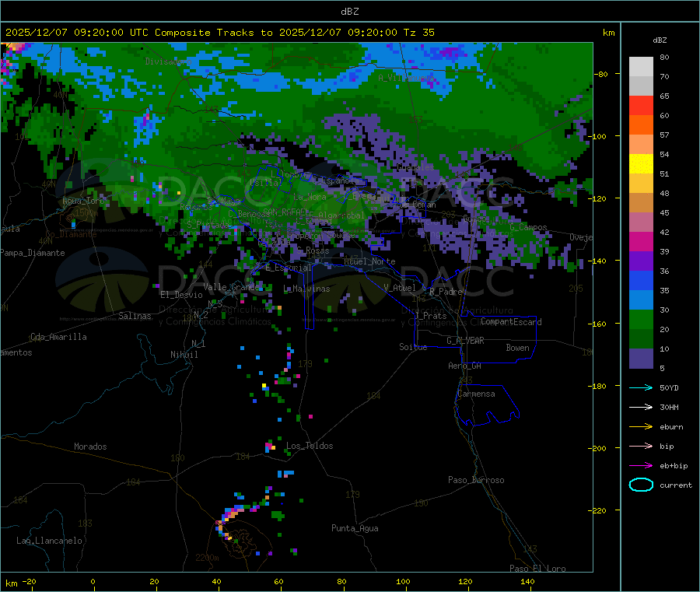700x592 pixels.
Task: Click the 'Bowen' map label
Action: pos(517,348)
